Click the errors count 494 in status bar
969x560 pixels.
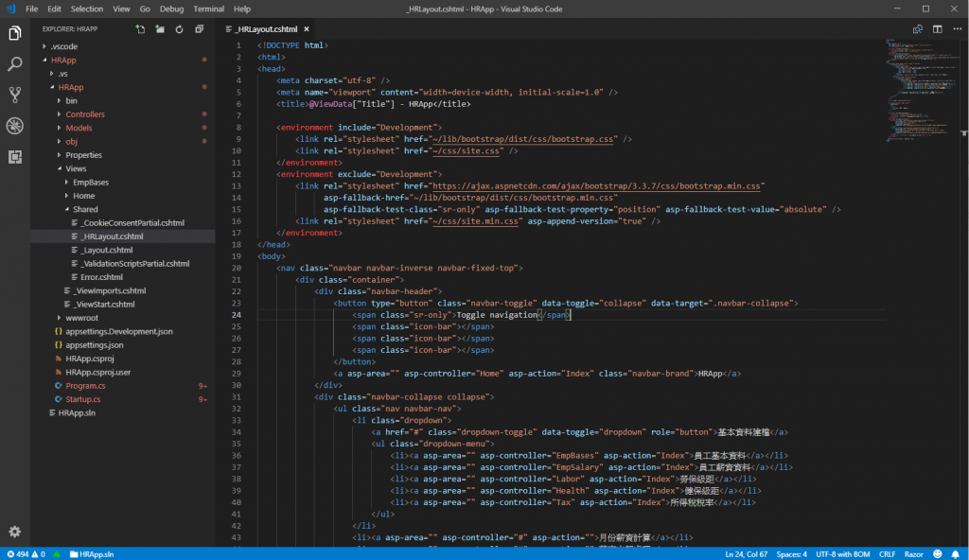click(x=18, y=554)
